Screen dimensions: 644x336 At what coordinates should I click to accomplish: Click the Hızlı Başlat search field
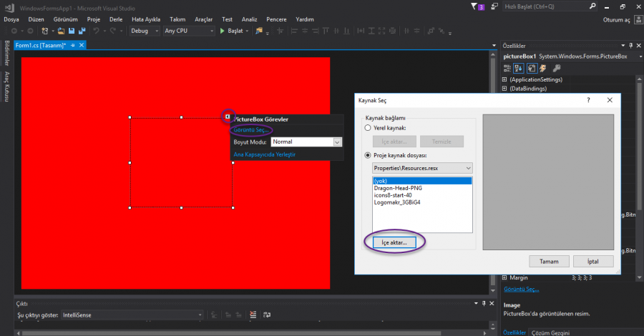(546, 6)
